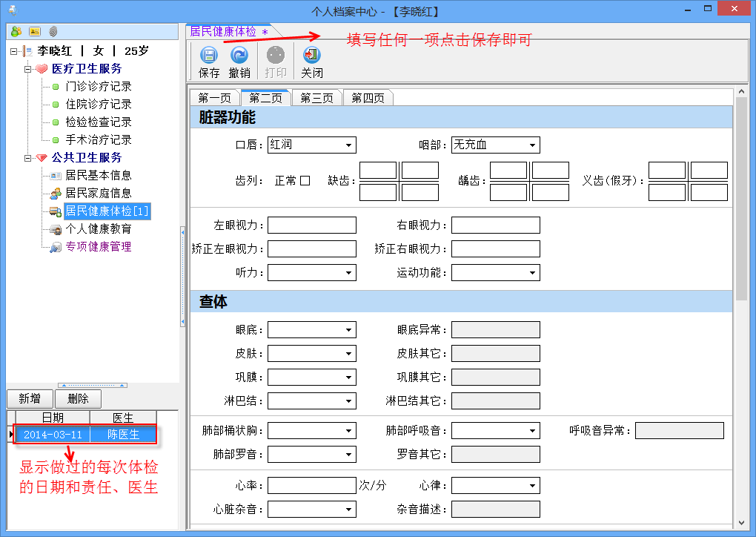The width and height of the screenshot is (756, 537).
Task: Open the 口唇 dropdown showing 红润
Action: tap(348, 145)
